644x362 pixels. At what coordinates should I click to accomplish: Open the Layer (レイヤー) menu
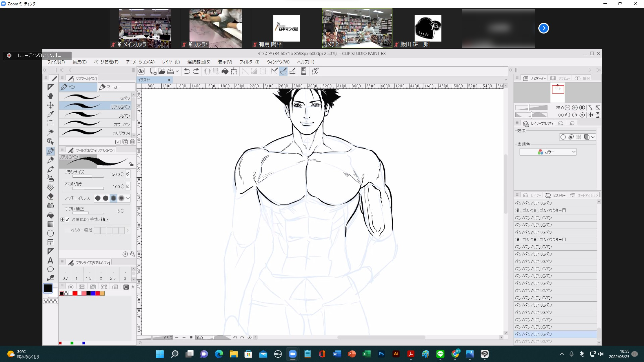(171, 62)
